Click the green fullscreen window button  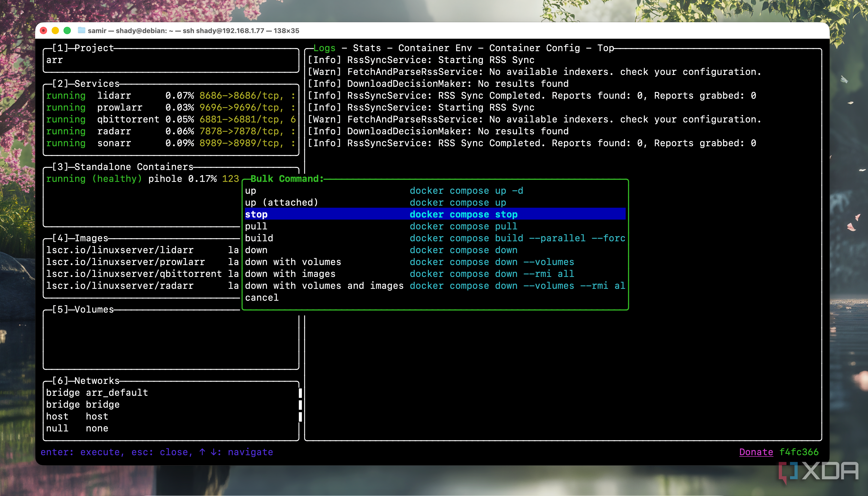tap(67, 30)
